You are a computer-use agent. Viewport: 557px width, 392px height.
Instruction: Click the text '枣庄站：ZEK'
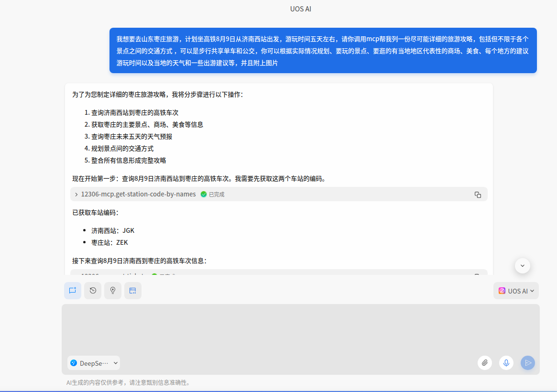coord(109,242)
